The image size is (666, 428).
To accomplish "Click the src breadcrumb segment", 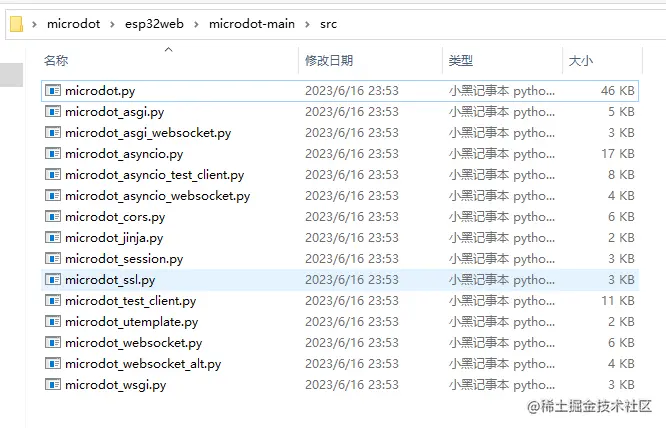I will [328, 24].
